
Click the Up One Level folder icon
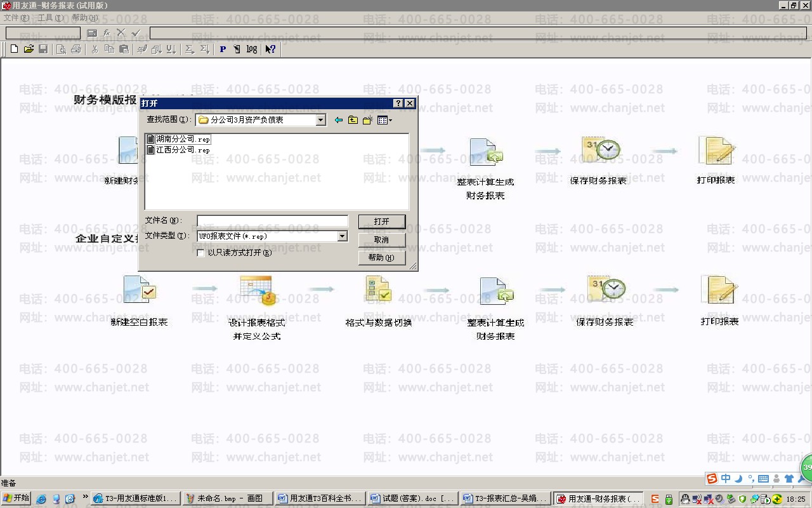(x=353, y=120)
